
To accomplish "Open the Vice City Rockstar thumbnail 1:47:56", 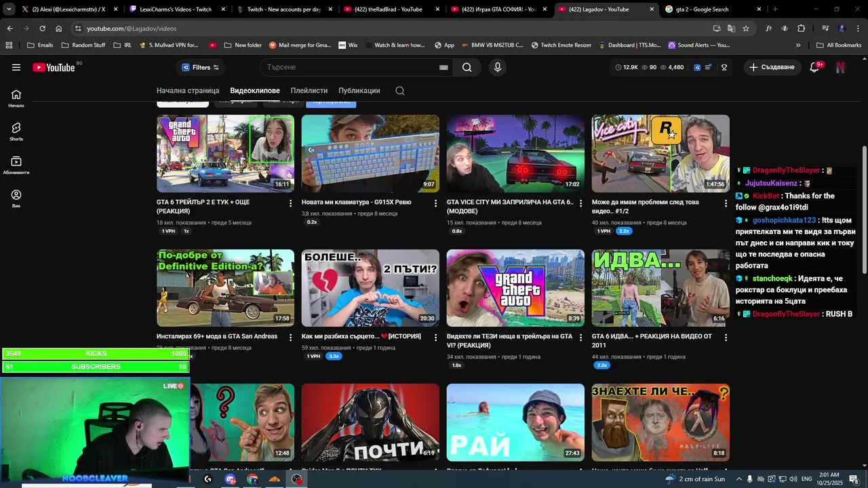I will 660,154.
